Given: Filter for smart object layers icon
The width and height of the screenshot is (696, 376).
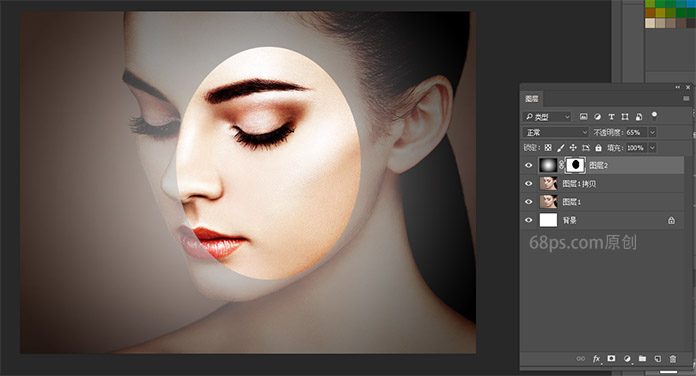Looking at the screenshot, I should click(x=639, y=117).
